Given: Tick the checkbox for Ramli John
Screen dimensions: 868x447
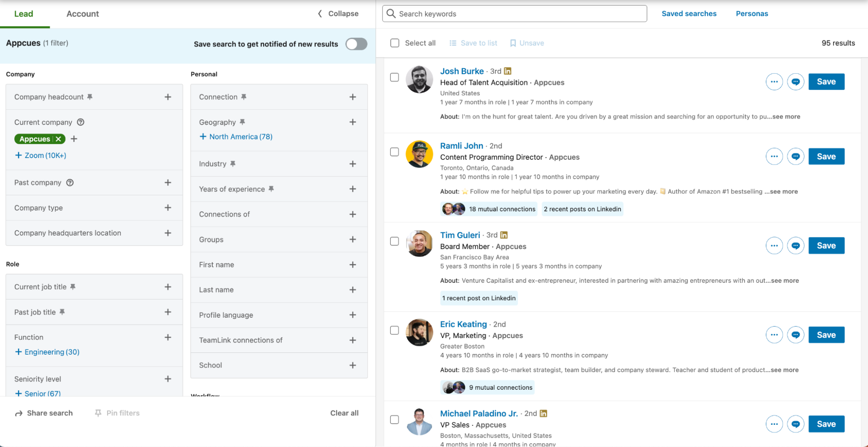Looking at the screenshot, I should (x=395, y=152).
